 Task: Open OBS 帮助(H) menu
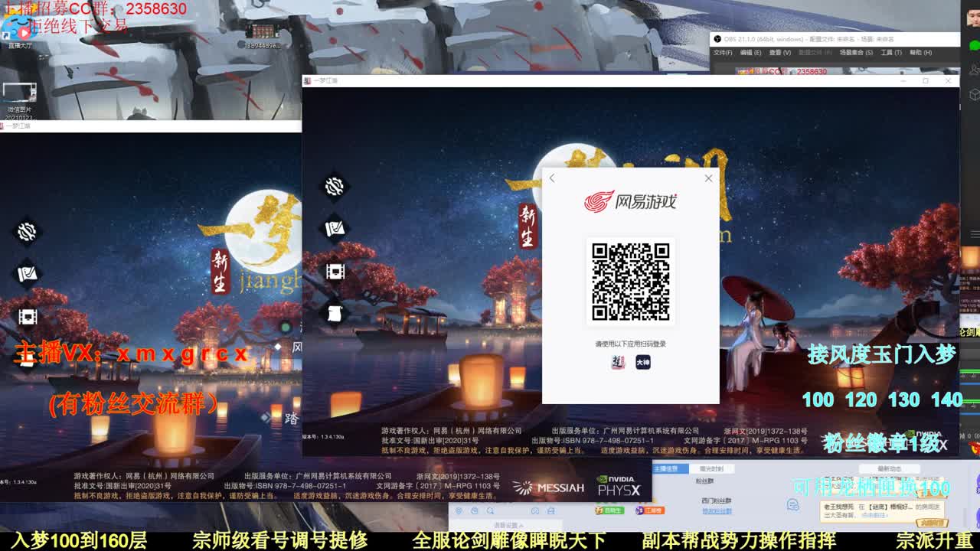(921, 53)
